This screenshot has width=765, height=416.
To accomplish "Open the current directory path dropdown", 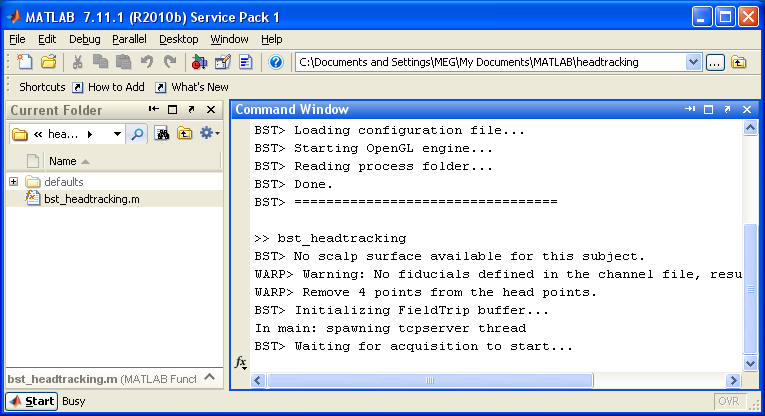I will tap(693, 62).
